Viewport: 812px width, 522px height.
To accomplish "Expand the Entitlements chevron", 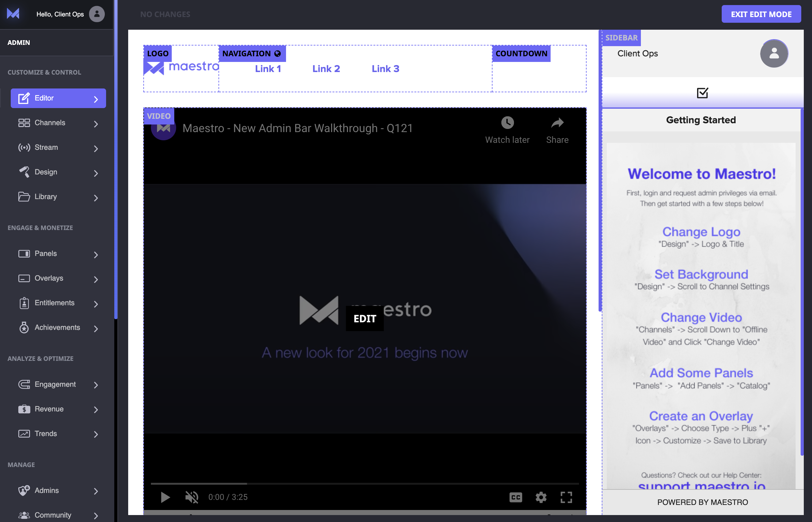I will coord(96,304).
